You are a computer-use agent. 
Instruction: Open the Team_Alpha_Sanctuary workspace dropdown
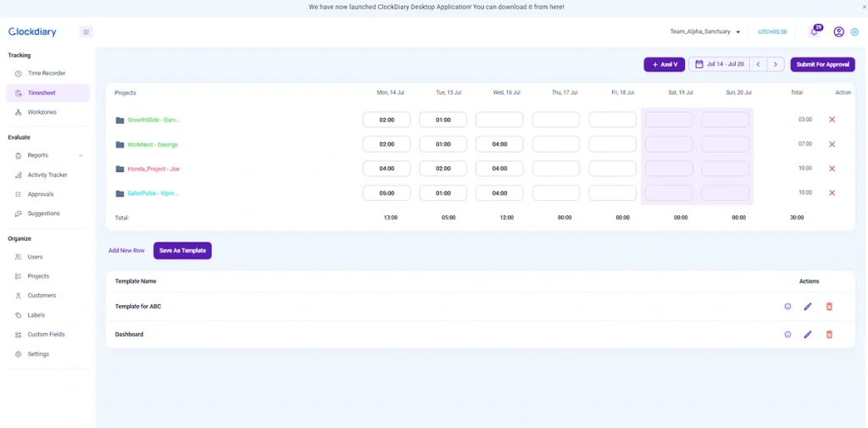click(705, 32)
